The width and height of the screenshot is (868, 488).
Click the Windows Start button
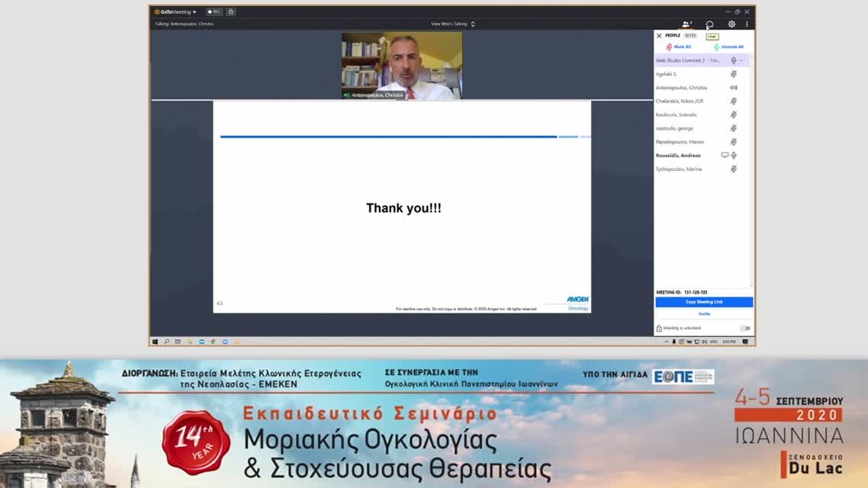pos(155,342)
